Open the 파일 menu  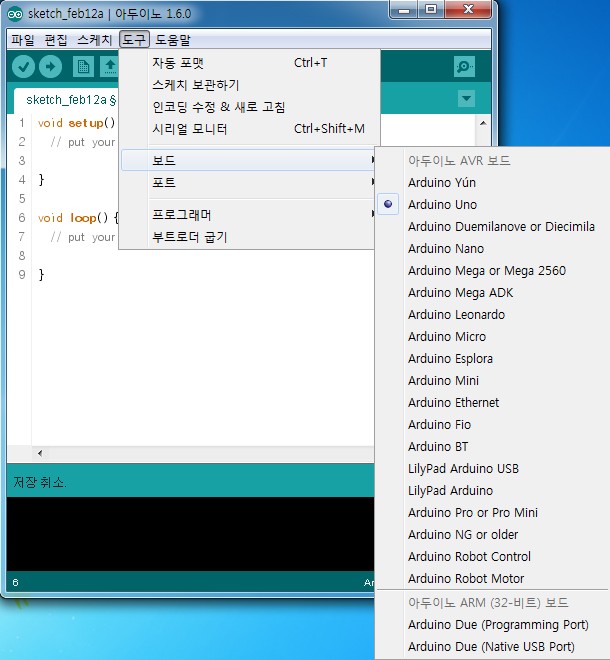(x=22, y=40)
